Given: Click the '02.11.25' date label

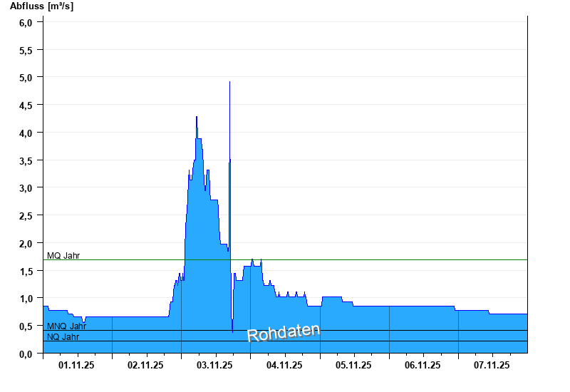Looking at the screenshot, I should [x=145, y=365].
